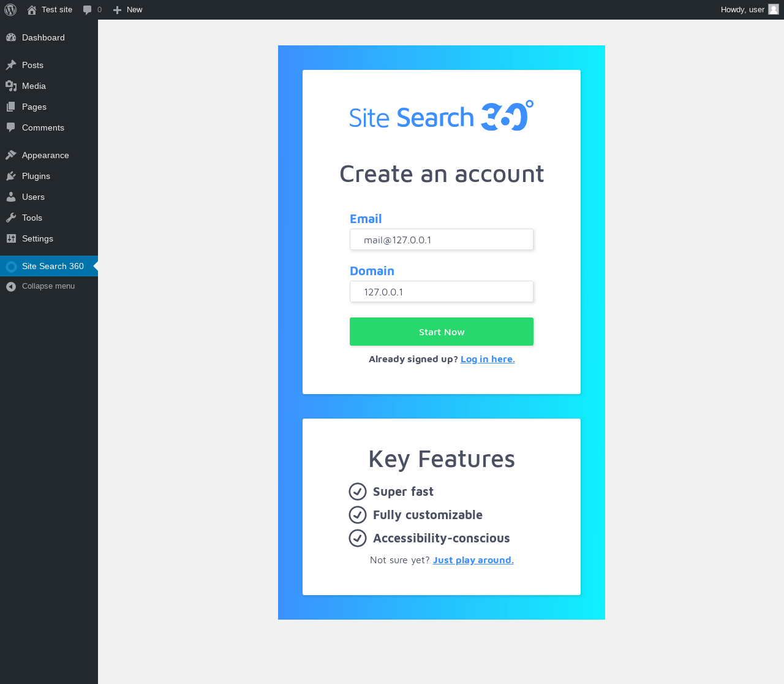Click the Collapse menu arrow icon
The image size is (784, 684).
(x=11, y=286)
